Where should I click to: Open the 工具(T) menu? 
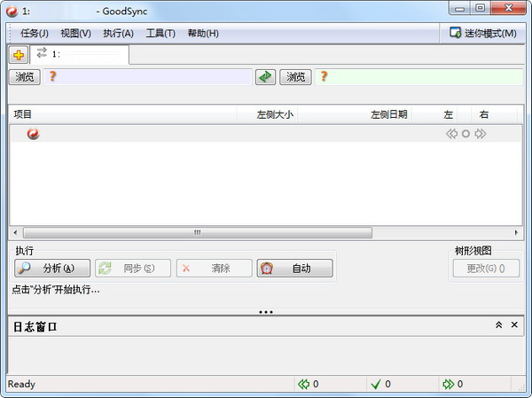[160, 34]
